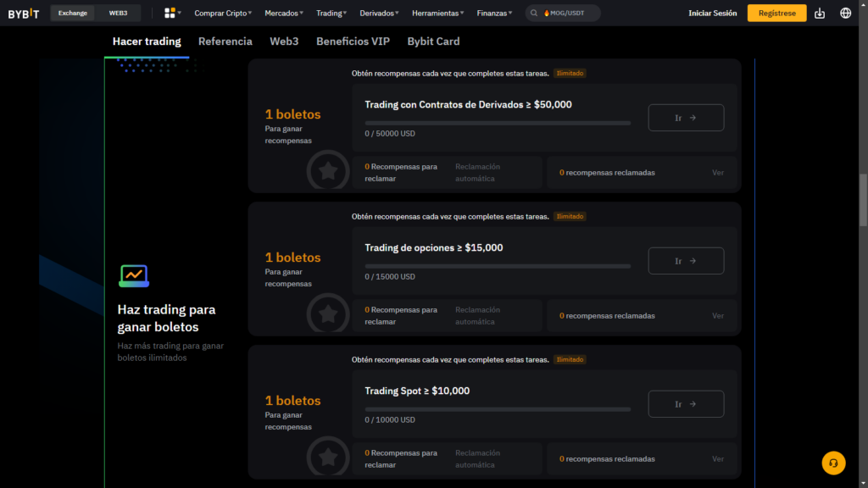
Task: Click the "Trading Spot ≥ $10,000" title
Action: pos(417,391)
